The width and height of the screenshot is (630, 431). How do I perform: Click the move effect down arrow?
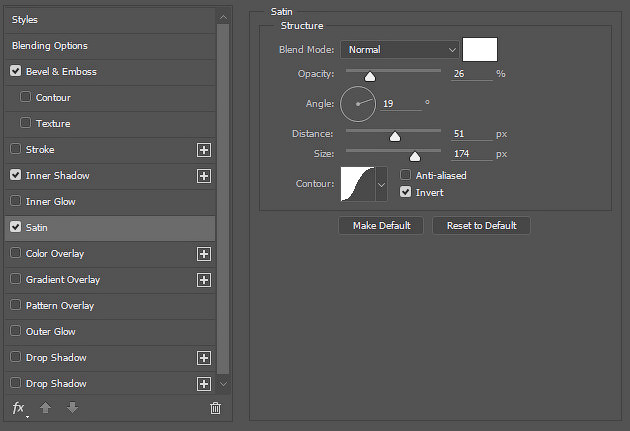(x=72, y=408)
